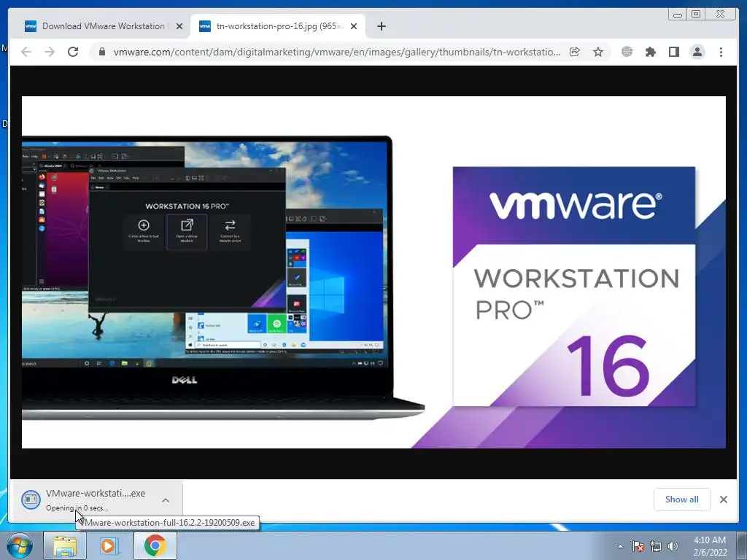Launch Windows Media Player from taskbar
Screen dimensions: 747x560
109,545
